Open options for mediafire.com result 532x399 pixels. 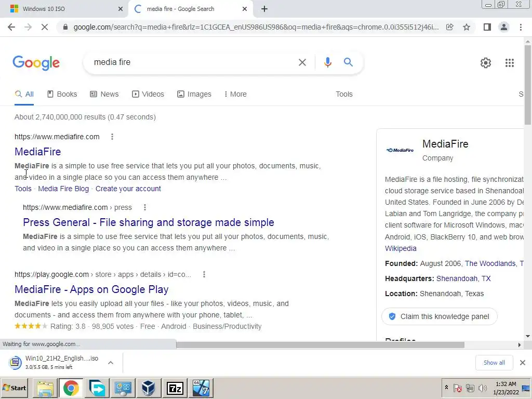(x=112, y=137)
